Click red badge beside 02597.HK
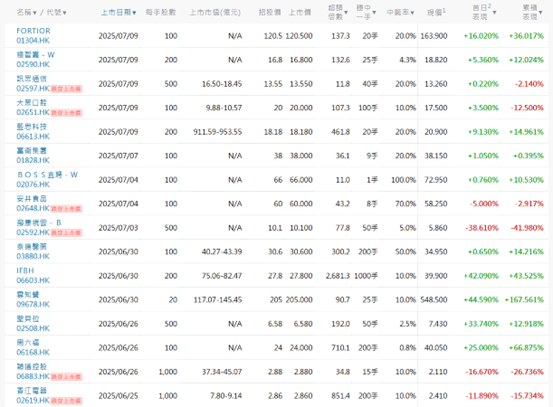The image size is (553, 407). (x=66, y=89)
